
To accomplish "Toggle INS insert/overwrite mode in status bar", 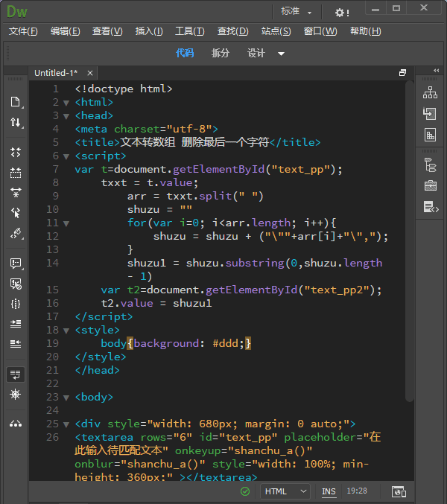I will pos(329,491).
